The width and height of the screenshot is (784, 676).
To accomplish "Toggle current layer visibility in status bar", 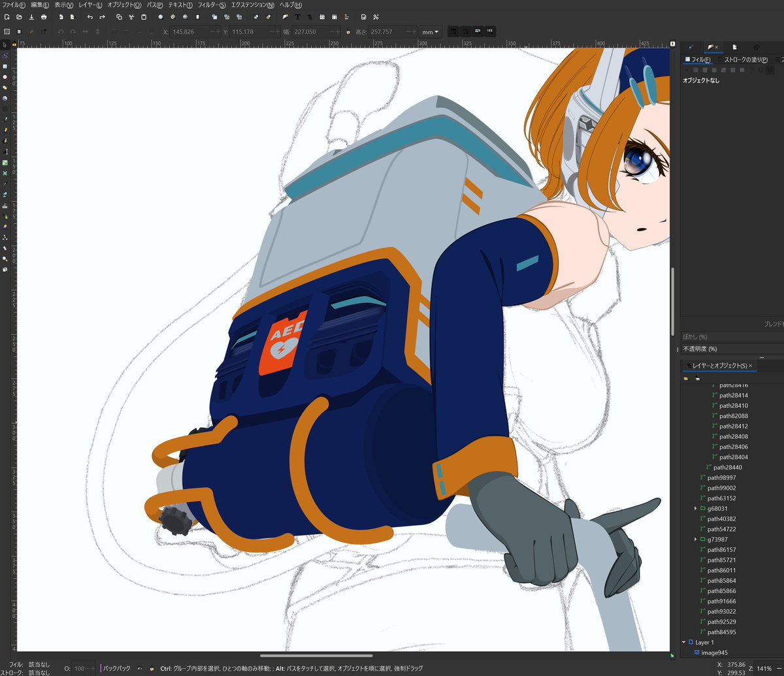I will point(139,669).
